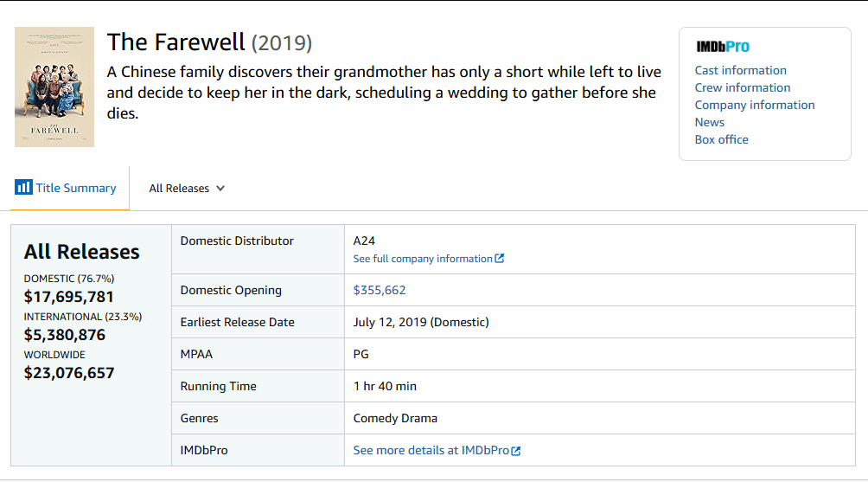Viewport: 868px width, 482px height.
Task: Click the domestic gross $17,695,781 figure
Action: [69, 297]
